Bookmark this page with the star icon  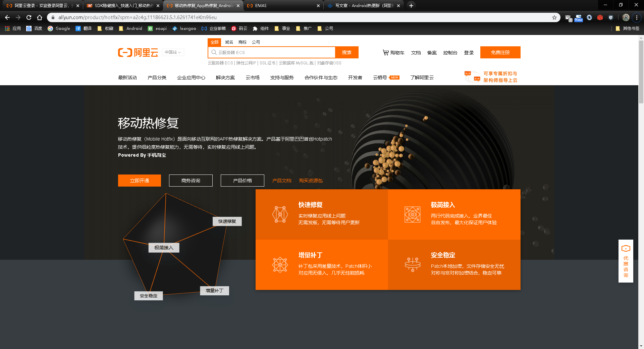pos(554,17)
